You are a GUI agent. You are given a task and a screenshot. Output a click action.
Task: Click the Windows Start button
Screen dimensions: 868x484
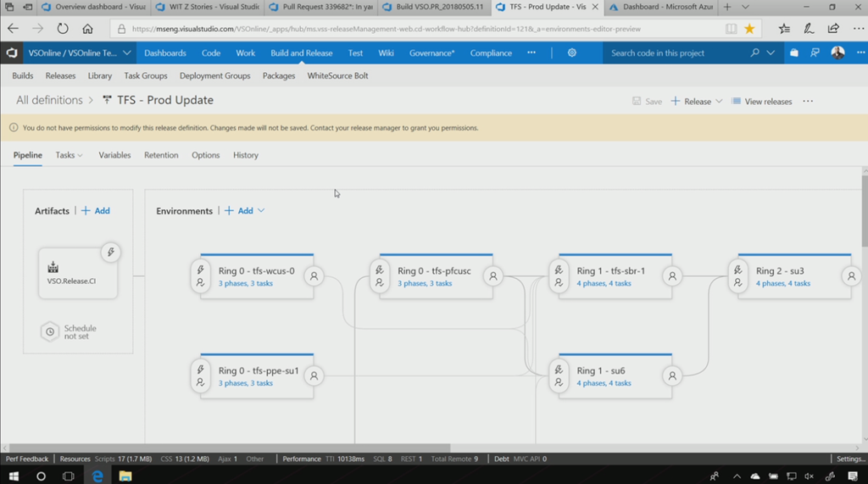click(14, 476)
